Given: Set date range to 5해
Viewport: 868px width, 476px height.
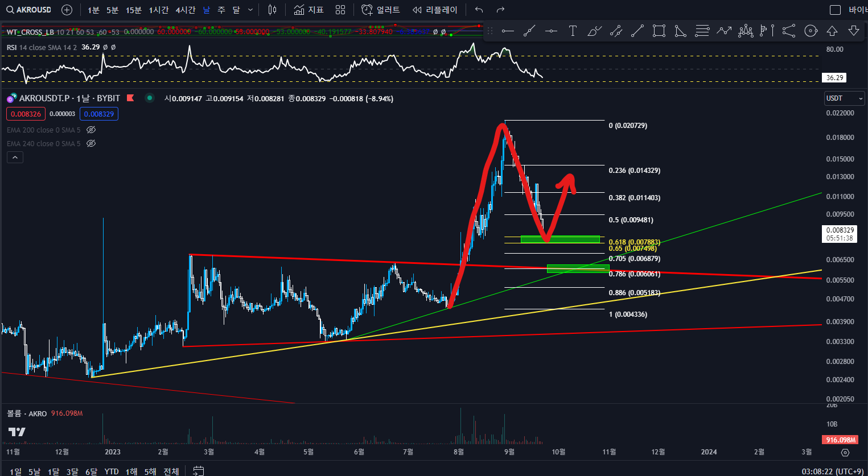Looking at the screenshot, I should coord(150,471).
